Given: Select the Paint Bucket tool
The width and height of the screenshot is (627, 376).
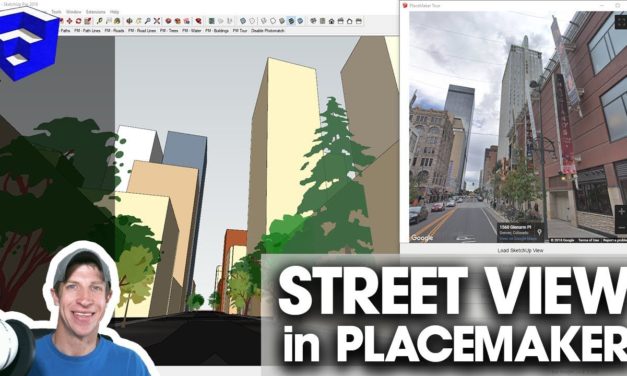Looking at the screenshot, I should [117, 21].
